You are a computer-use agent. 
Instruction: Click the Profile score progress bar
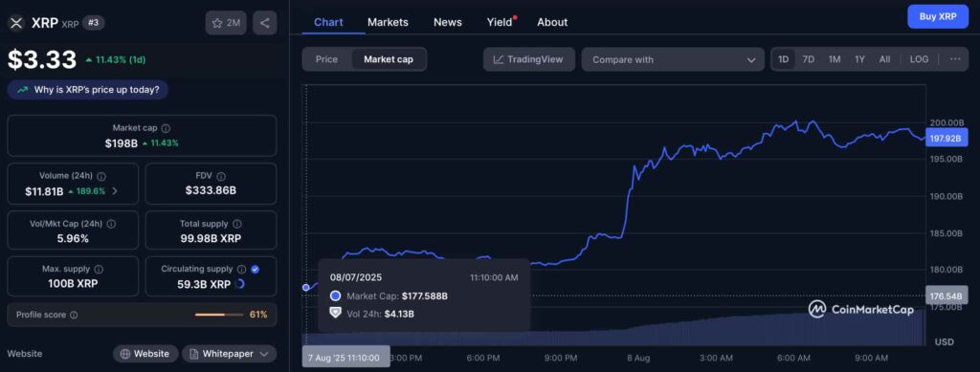(219, 315)
